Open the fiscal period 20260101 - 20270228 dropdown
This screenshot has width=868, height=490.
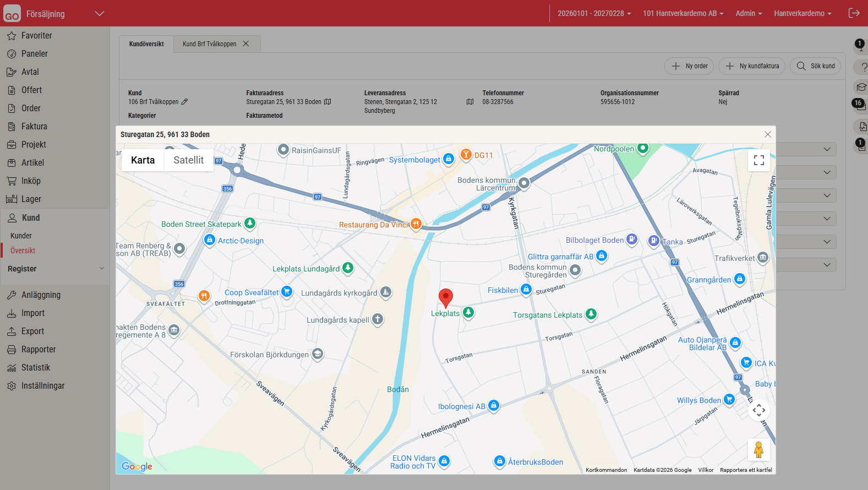(x=594, y=13)
